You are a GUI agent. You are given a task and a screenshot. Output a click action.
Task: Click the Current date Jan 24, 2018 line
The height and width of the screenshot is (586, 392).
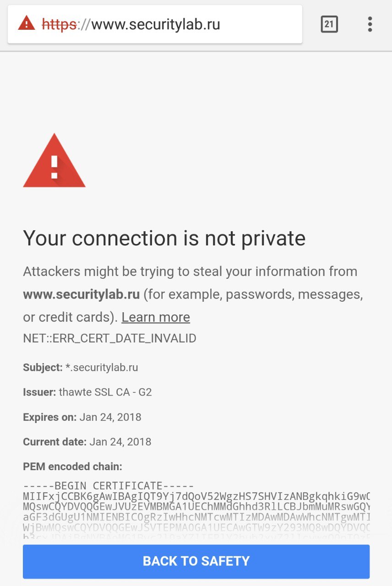[87, 442]
